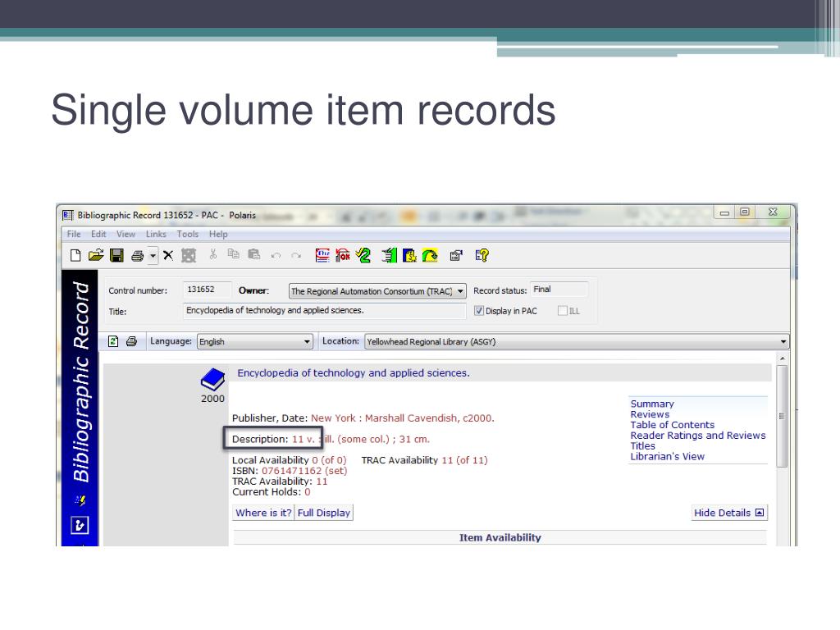Click the scrollbar up arrow in preview pane

782,358
